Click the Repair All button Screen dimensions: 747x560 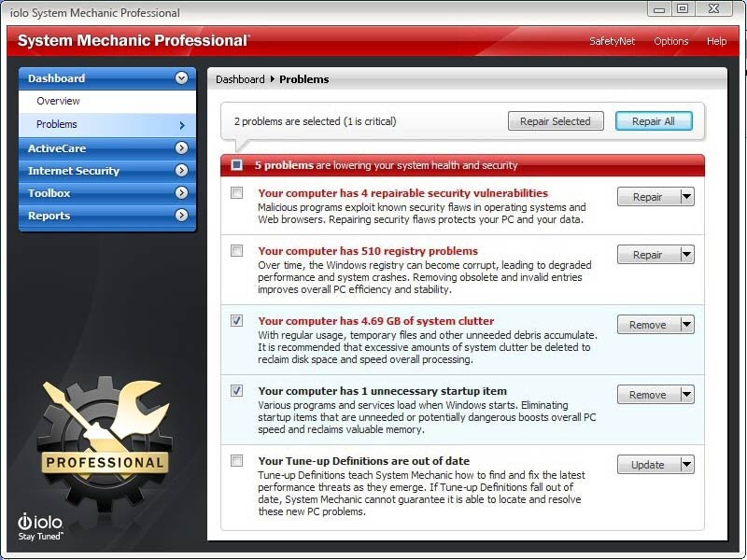pyautogui.click(x=654, y=121)
